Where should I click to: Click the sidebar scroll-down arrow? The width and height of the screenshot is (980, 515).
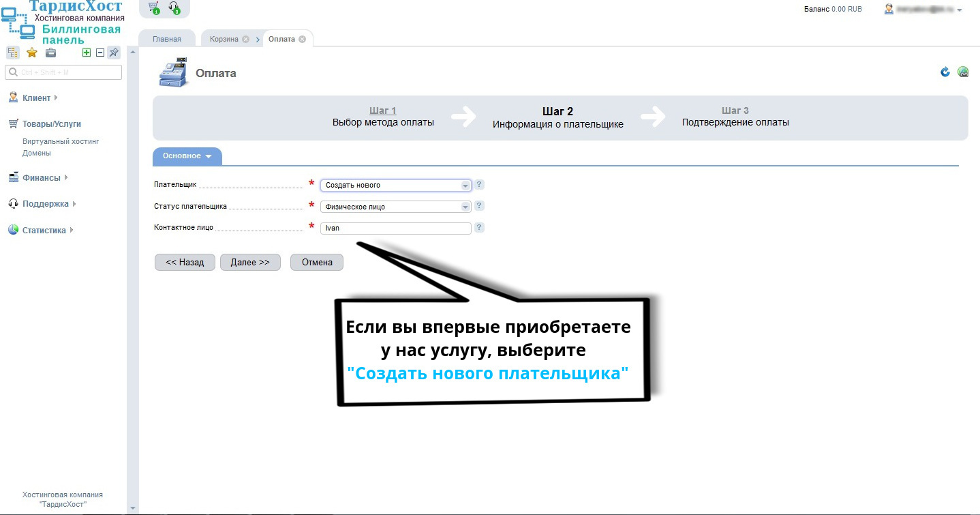click(133, 508)
